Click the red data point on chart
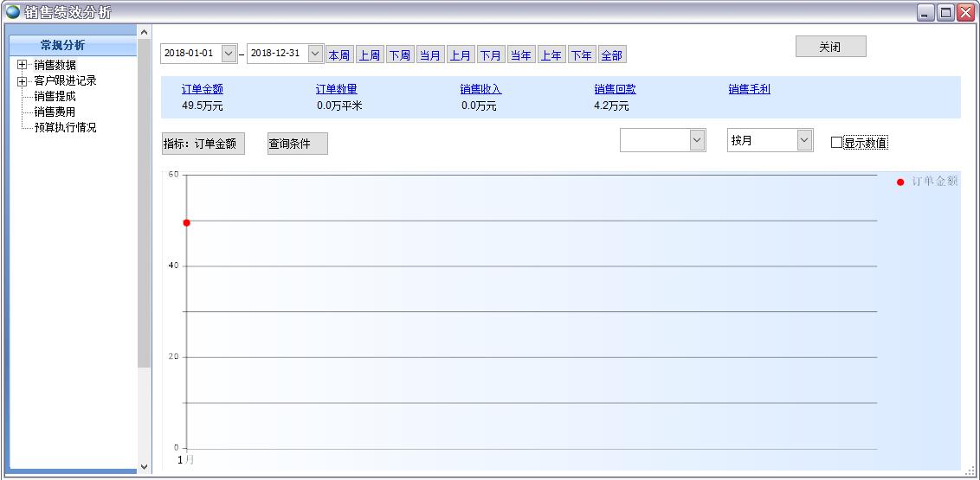This screenshot has height=480, width=980. point(186,222)
